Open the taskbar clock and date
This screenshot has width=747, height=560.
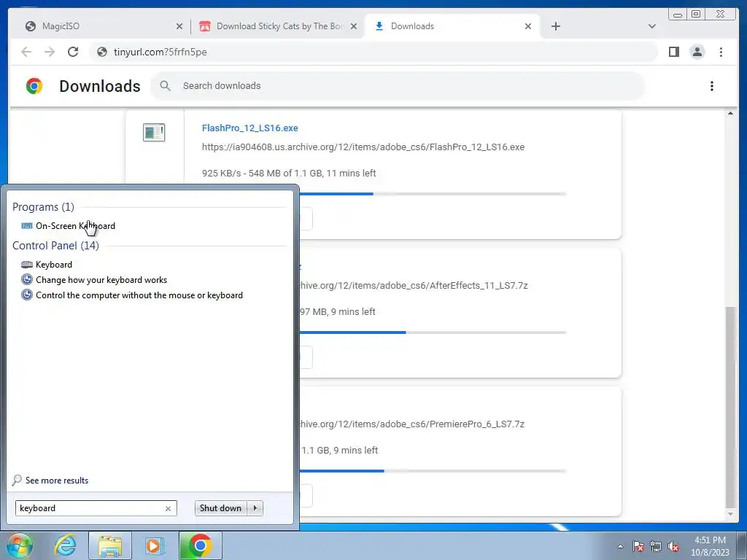coord(710,546)
